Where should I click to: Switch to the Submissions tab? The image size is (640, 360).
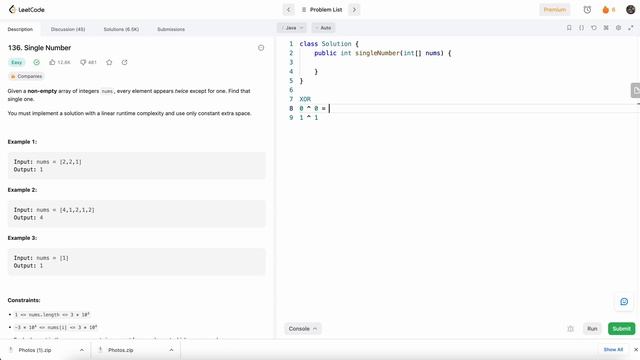point(171,29)
